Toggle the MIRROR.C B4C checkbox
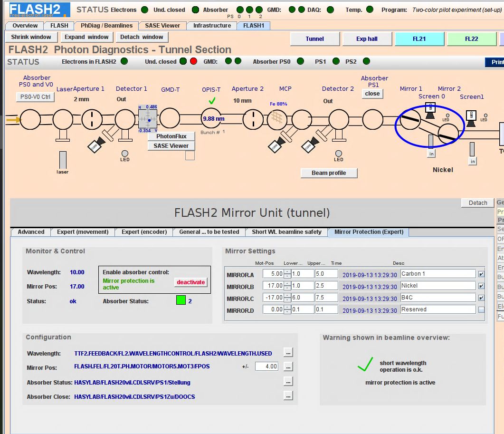The image size is (504, 434). pyautogui.click(x=481, y=298)
